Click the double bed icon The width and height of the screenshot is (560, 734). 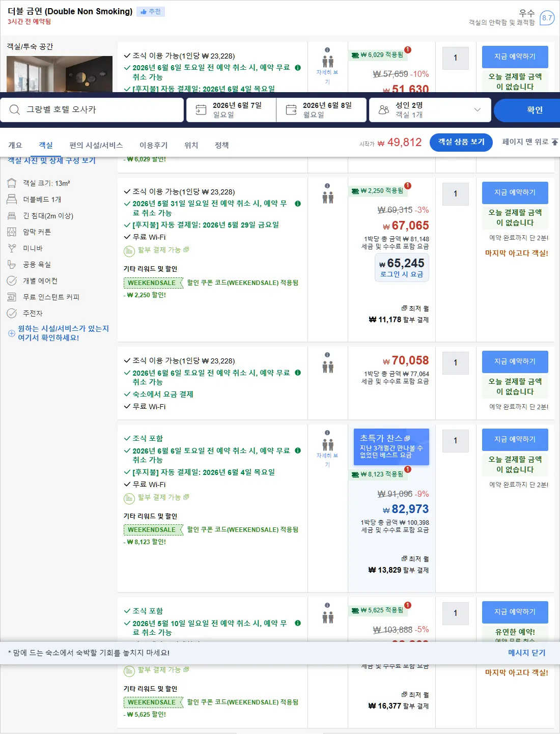[x=12, y=200]
